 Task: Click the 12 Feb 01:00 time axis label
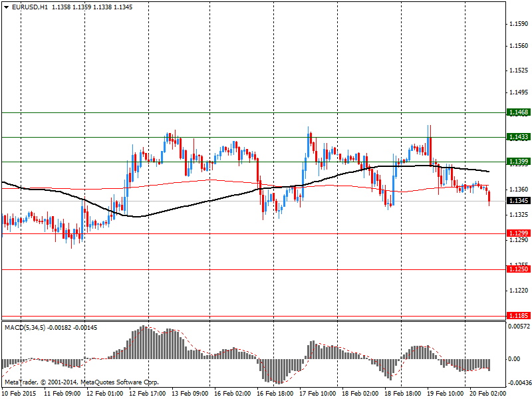(105, 394)
